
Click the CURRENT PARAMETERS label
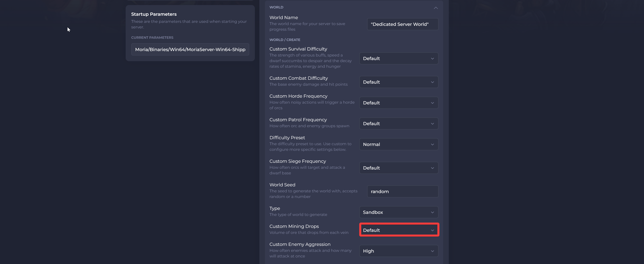(x=152, y=38)
